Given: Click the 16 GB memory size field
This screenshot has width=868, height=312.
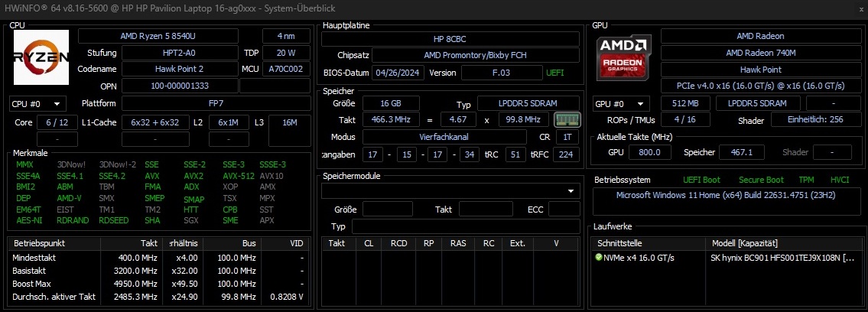Looking at the screenshot, I should pos(391,103).
